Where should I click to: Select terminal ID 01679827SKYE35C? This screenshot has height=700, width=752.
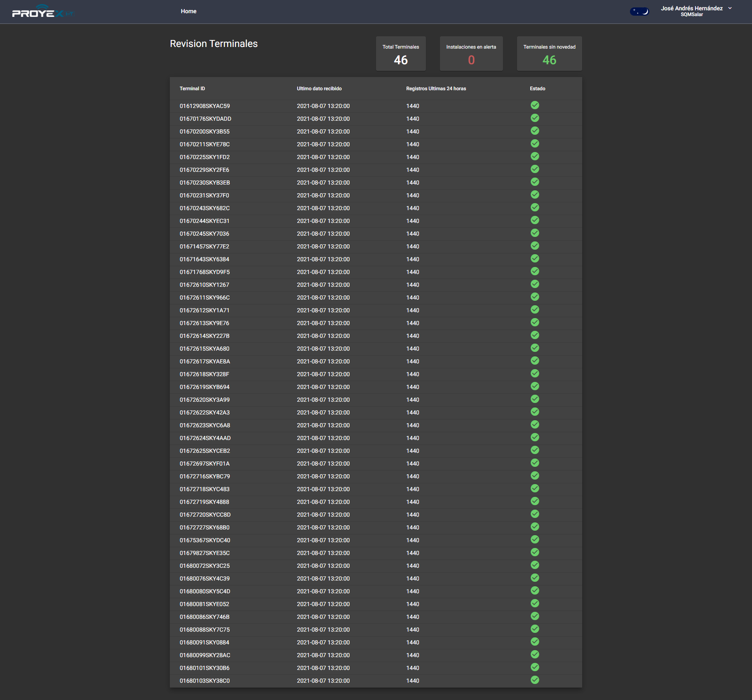pos(204,553)
